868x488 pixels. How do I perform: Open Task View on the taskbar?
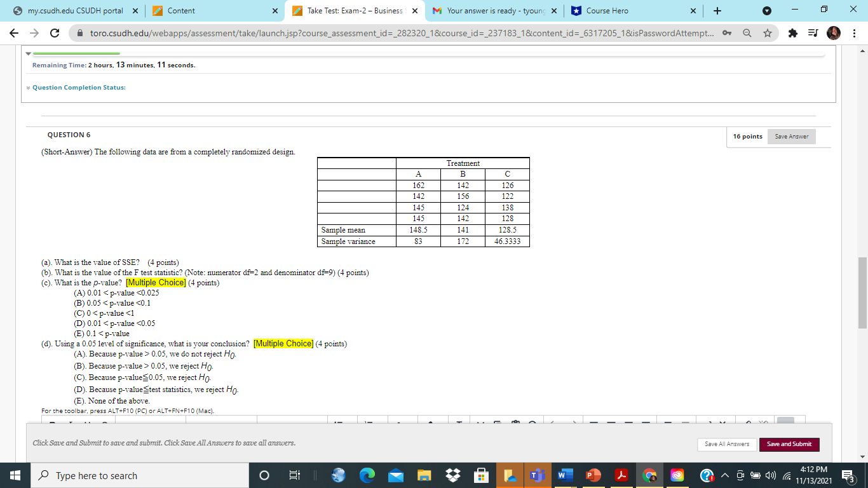coord(294,475)
